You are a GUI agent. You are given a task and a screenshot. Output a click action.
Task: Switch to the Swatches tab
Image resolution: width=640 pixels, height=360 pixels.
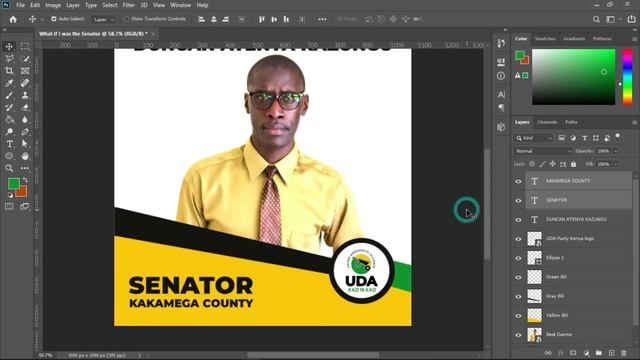[x=545, y=39]
